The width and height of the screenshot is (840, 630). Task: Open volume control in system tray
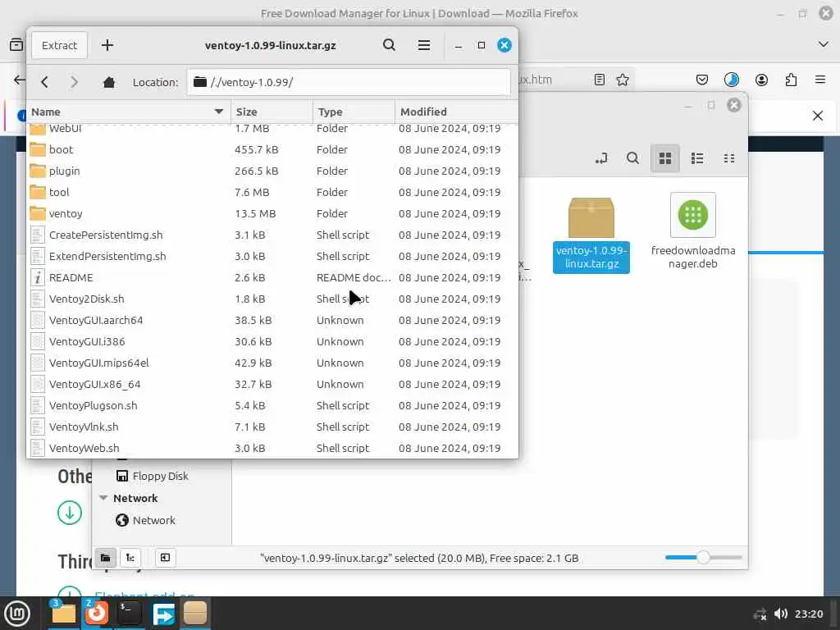781,614
